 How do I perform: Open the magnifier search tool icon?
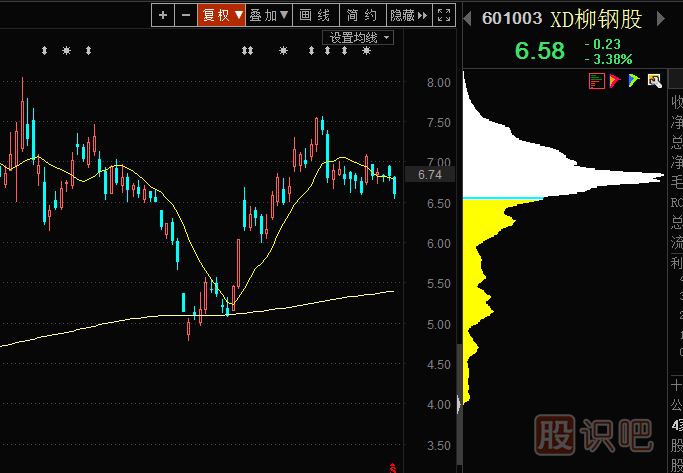click(x=655, y=81)
